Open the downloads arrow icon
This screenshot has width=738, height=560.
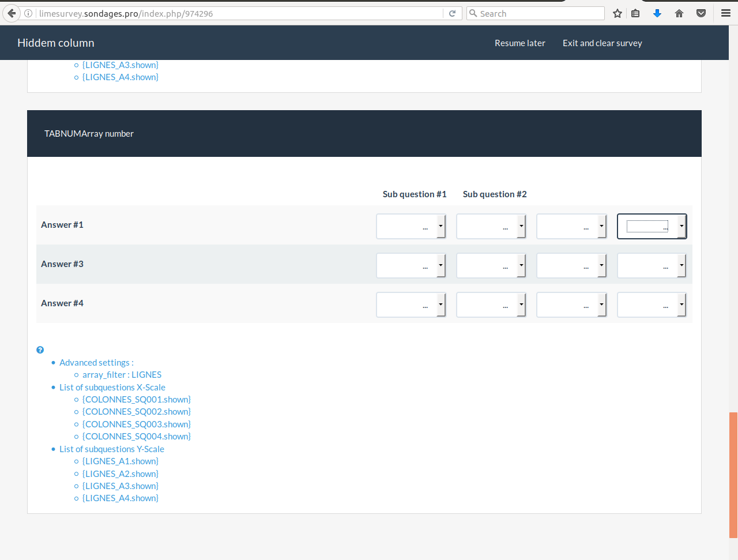point(657,13)
